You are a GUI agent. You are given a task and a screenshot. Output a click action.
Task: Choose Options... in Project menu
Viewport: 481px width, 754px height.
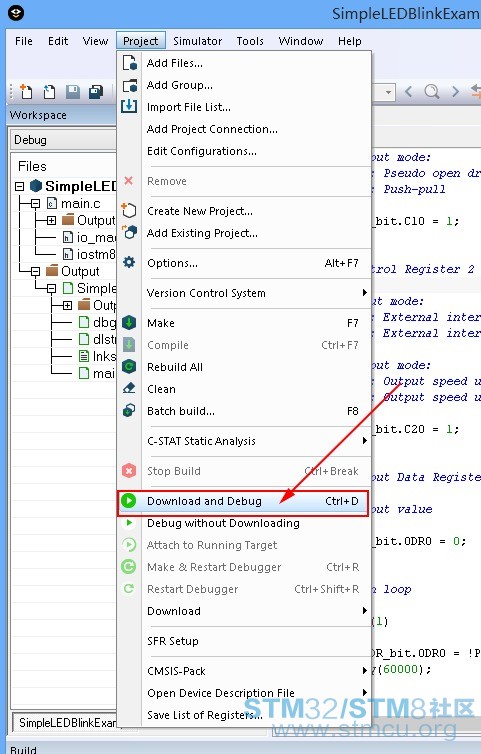(244, 263)
